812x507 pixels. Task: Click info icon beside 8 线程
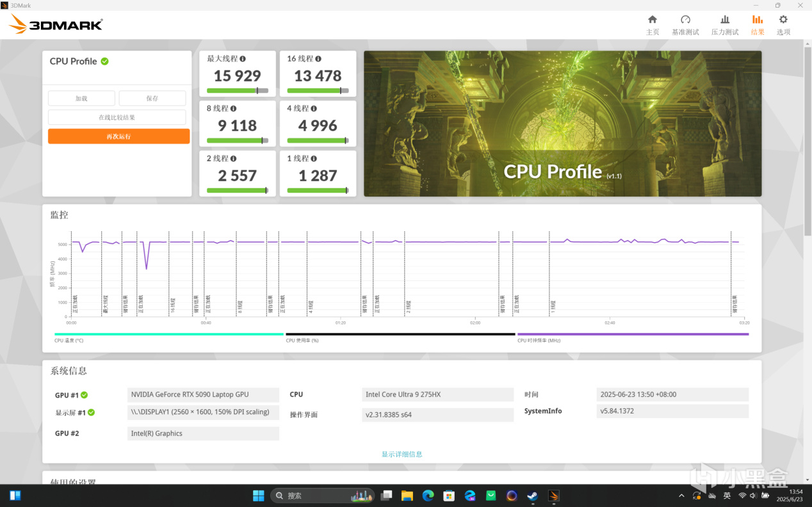click(233, 109)
